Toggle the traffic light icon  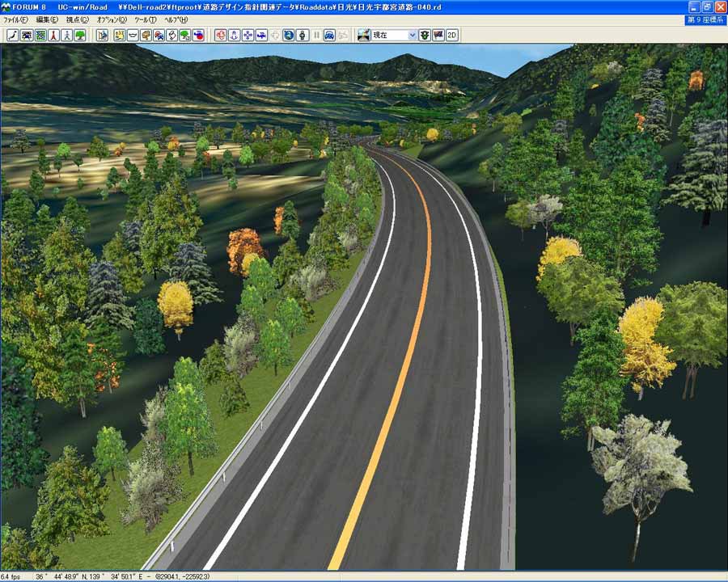[x=425, y=36]
